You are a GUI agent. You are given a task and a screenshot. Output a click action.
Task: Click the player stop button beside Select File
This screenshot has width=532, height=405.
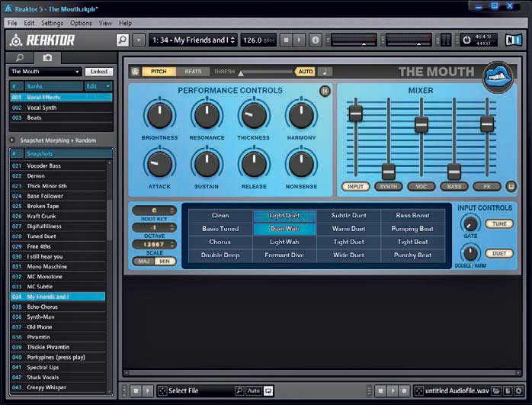(x=136, y=391)
